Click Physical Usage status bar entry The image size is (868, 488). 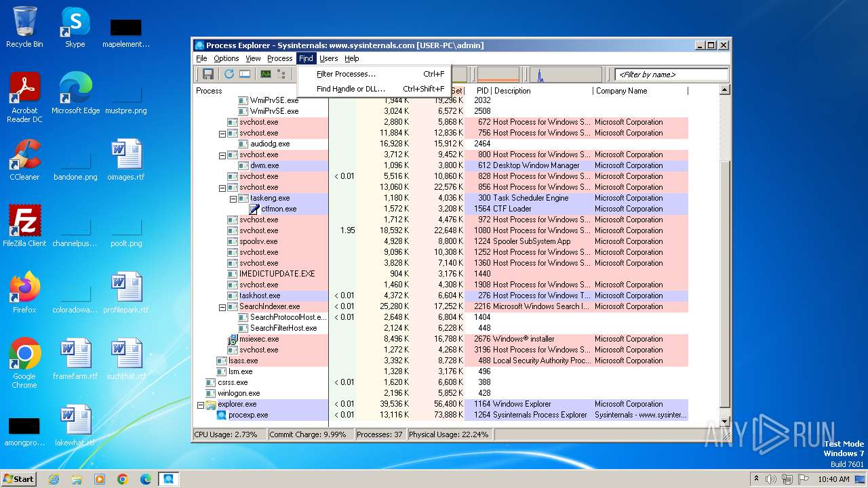449,434
